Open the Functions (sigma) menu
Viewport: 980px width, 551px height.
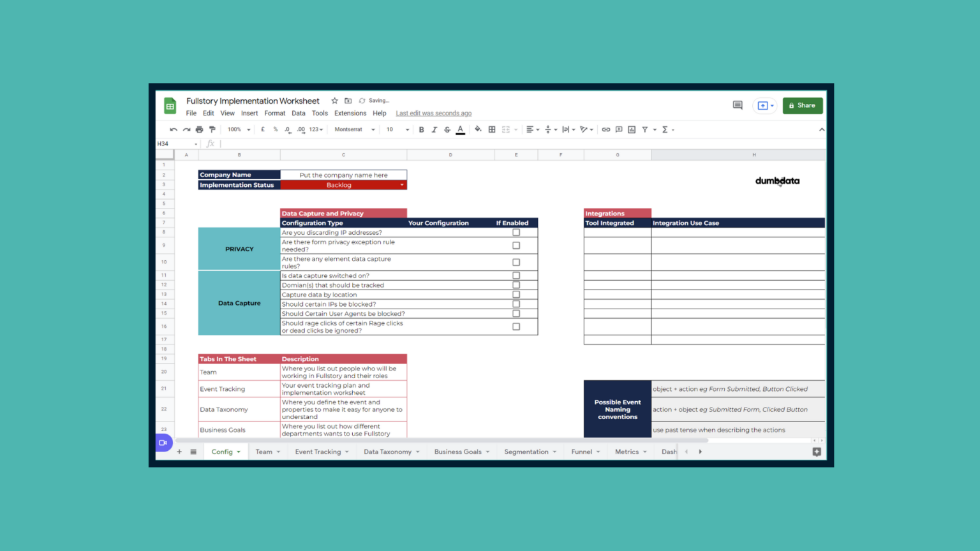pos(665,129)
